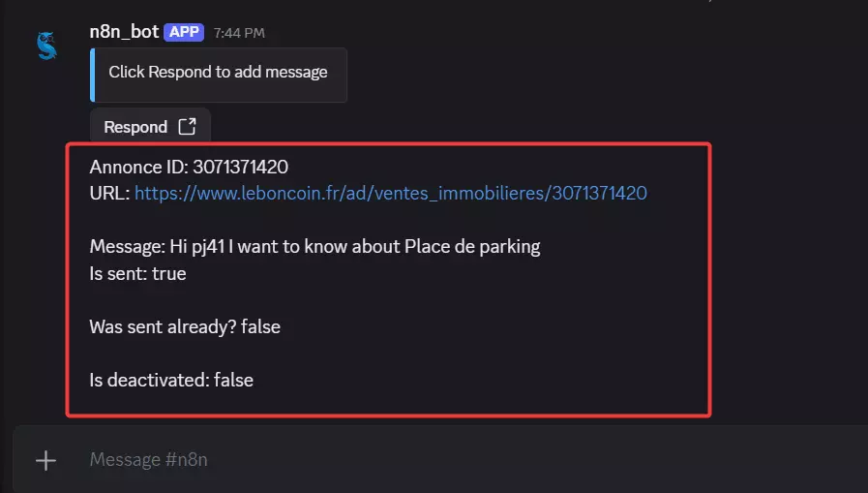Viewport: 868px width, 493px height.
Task: Click the "Message: Hi pj41" text line
Action: coord(159,246)
